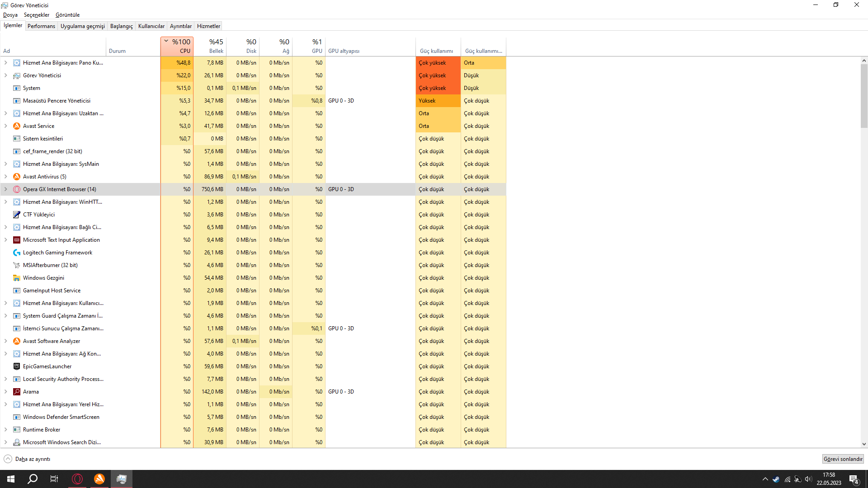
Task: Click the MSIAfterburner process icon
Action: [x=17, y=265]
